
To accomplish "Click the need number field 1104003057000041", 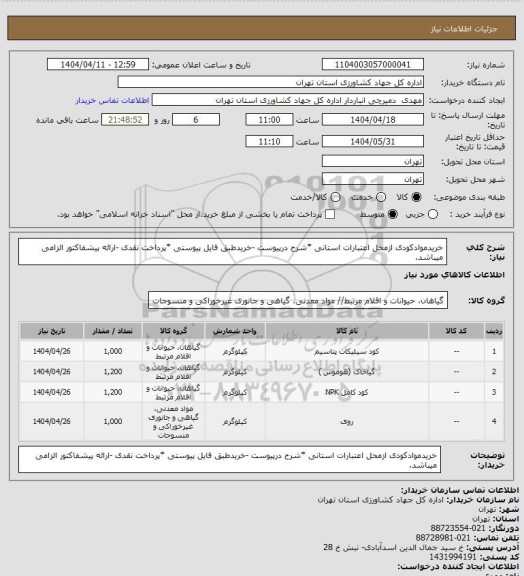I will (x=373, y=65).
